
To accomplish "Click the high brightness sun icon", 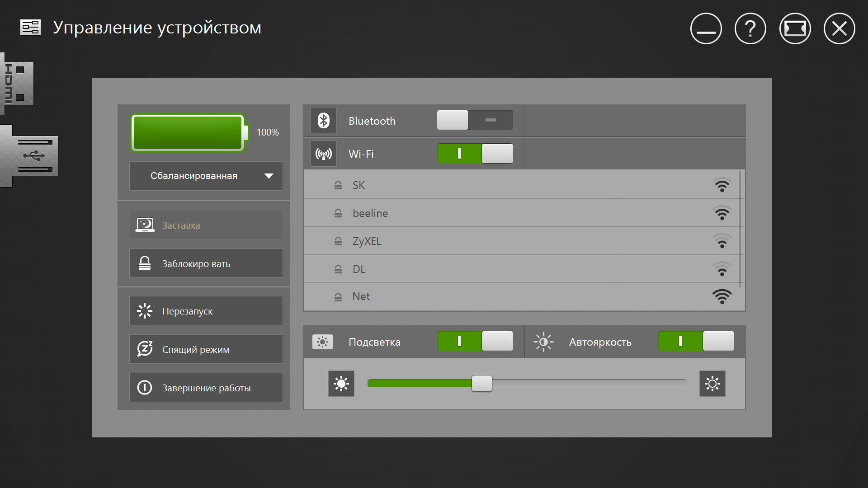I will pos(712,384).
